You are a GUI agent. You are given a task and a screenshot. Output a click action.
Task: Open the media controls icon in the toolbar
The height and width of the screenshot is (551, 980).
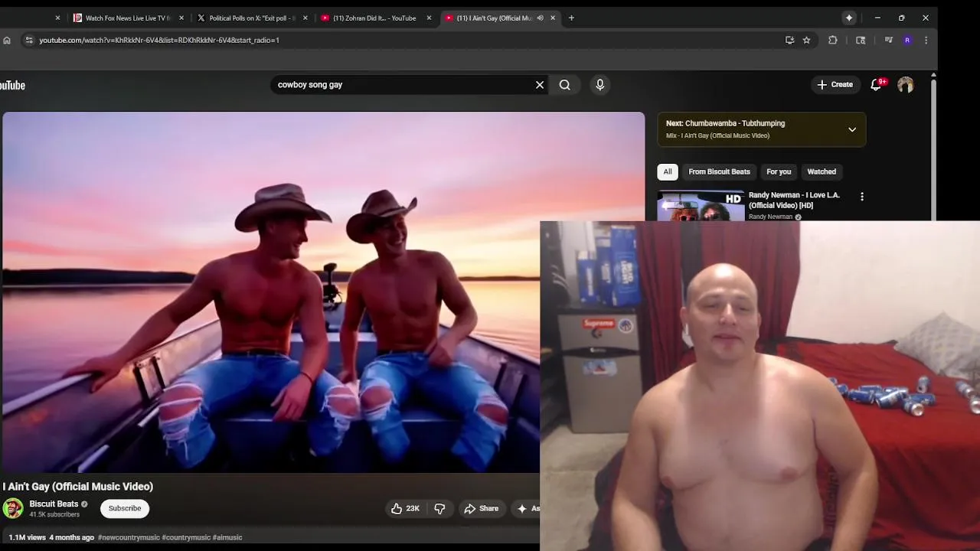click(x=888, y=40)
